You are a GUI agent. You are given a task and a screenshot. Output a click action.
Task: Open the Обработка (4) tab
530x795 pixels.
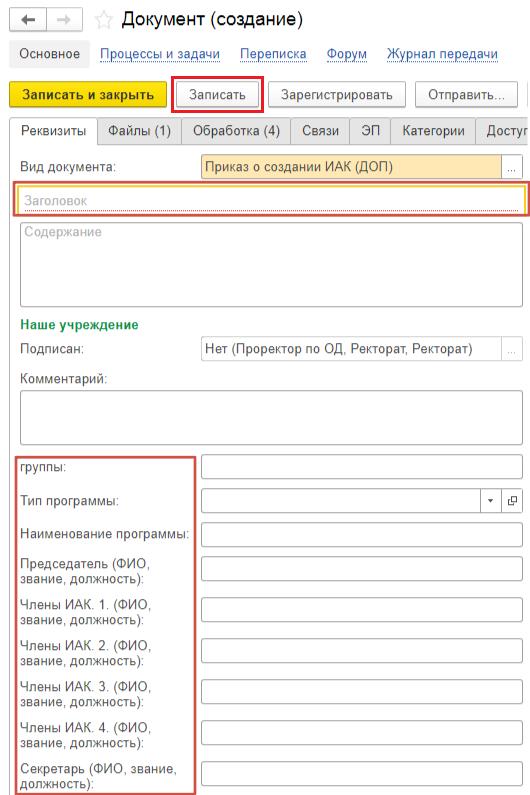[236, 131]
